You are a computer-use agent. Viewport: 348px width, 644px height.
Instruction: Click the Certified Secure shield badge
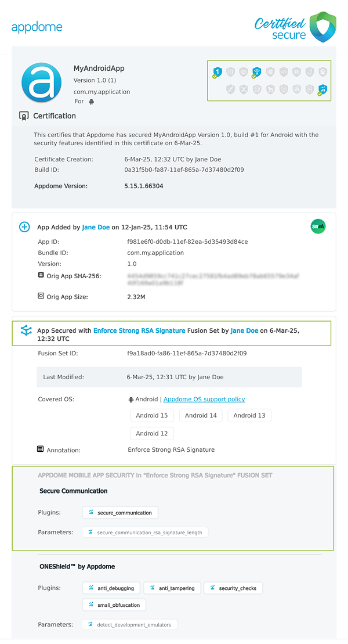tap(322, 26)
